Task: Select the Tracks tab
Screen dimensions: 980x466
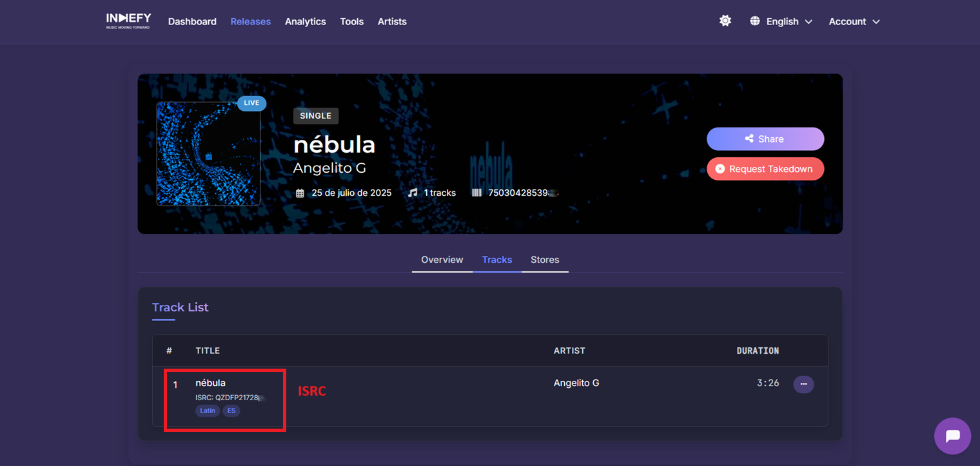Action: coord(496,260)
